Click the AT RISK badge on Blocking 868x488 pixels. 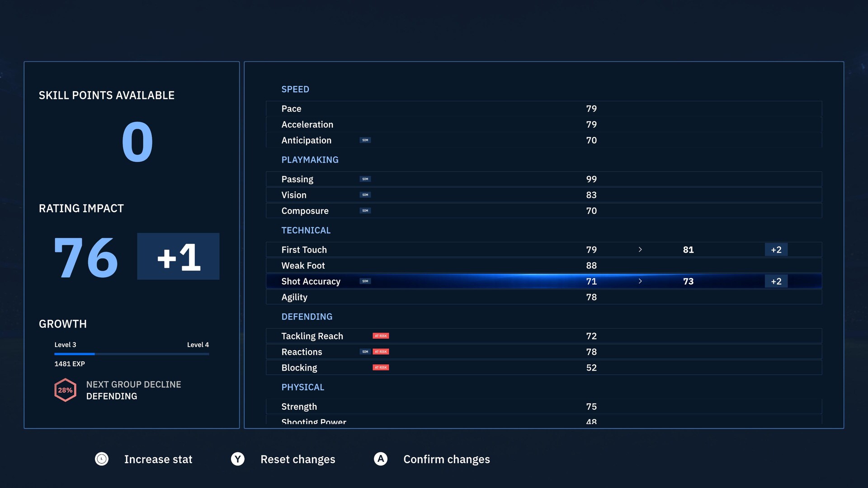(381, 367)
